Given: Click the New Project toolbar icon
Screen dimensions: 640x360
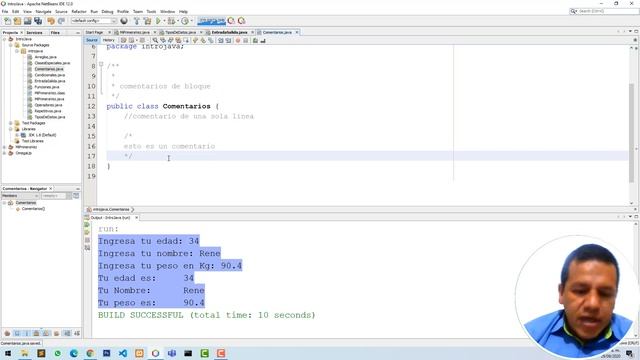Looking at the screenshot, I should pyautogui.click(x=17, y=21).
